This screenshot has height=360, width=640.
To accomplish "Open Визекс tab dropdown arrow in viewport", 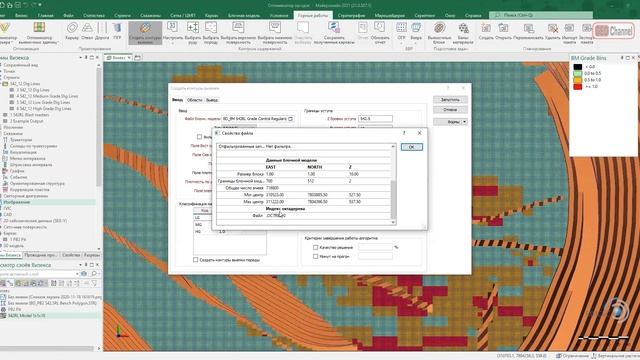I will 129,58.
